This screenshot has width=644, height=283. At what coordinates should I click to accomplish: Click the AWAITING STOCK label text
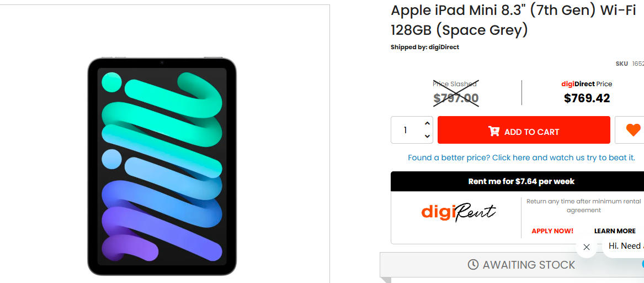coord(529,265)
